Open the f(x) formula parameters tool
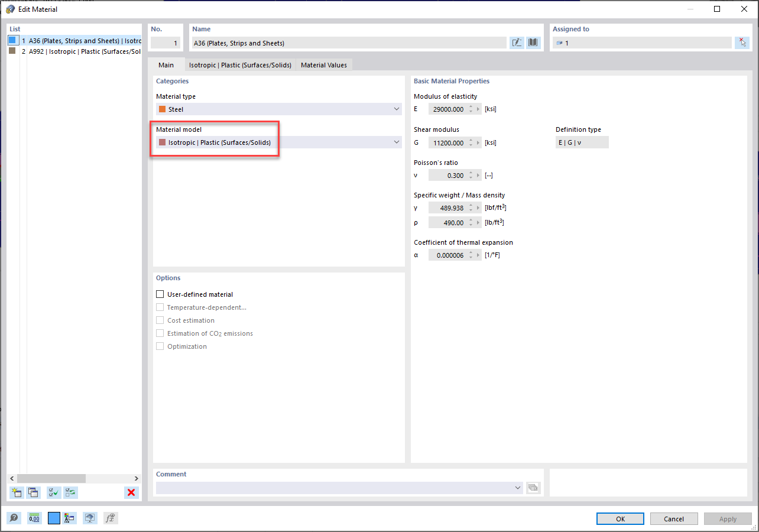759x532 pixels. coord(110,518)
